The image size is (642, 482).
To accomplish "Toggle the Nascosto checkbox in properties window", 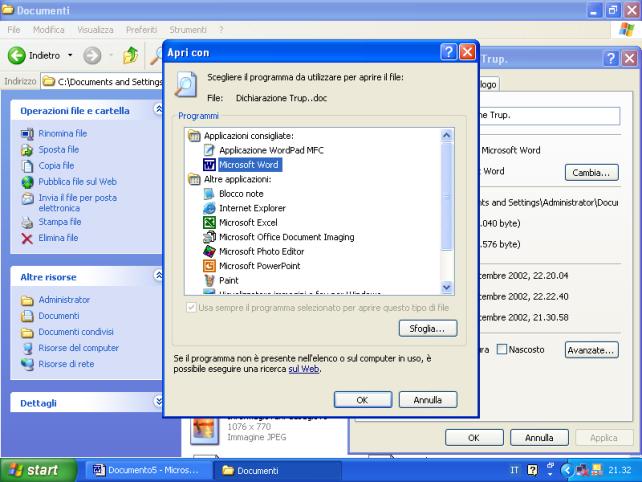I will (x=502, y=349).
